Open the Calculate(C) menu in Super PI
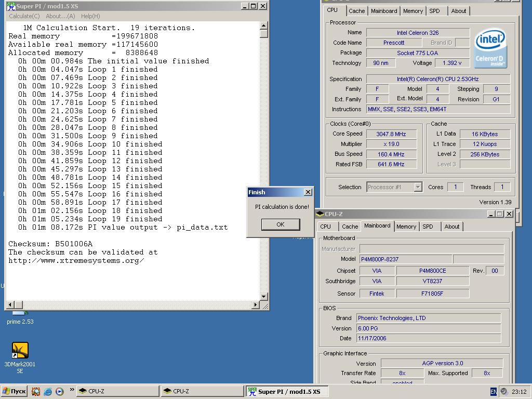Screen dimensions: 532x399 point(24,16)
